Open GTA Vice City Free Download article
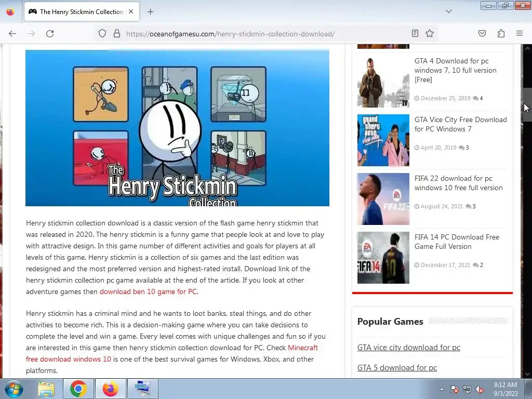Viewport: 532px width, 399px height. click(460, 124)
